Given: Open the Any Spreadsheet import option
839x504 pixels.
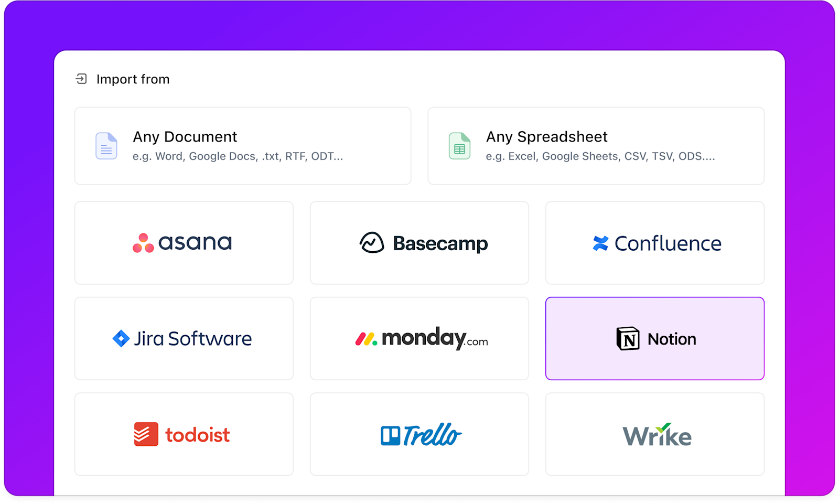Looking at the screenshot, I should click(596, 146).
